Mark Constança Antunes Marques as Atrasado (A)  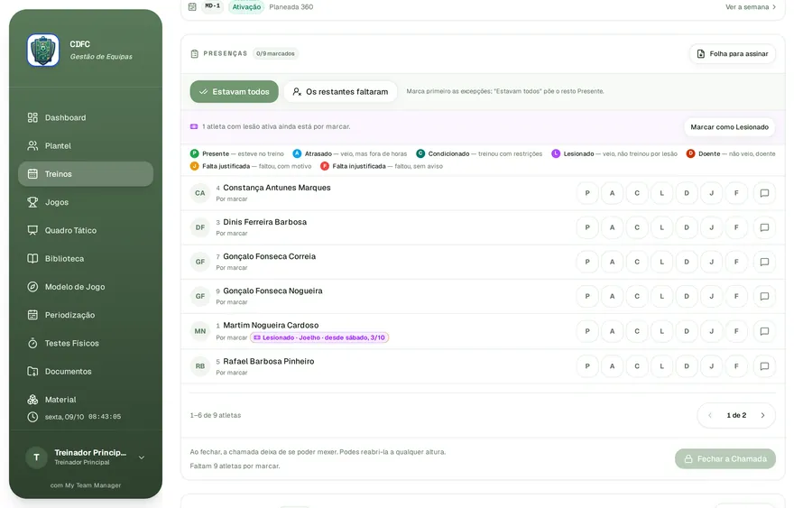point(612,193)
